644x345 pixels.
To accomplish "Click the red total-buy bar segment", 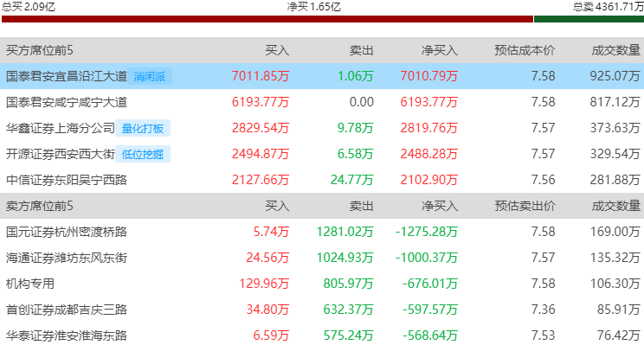I will [x=267, y=19].
